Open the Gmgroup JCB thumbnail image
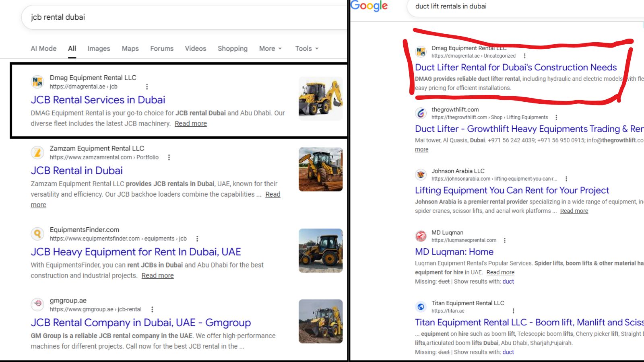644x362 pixels. (x=320, y=321)
